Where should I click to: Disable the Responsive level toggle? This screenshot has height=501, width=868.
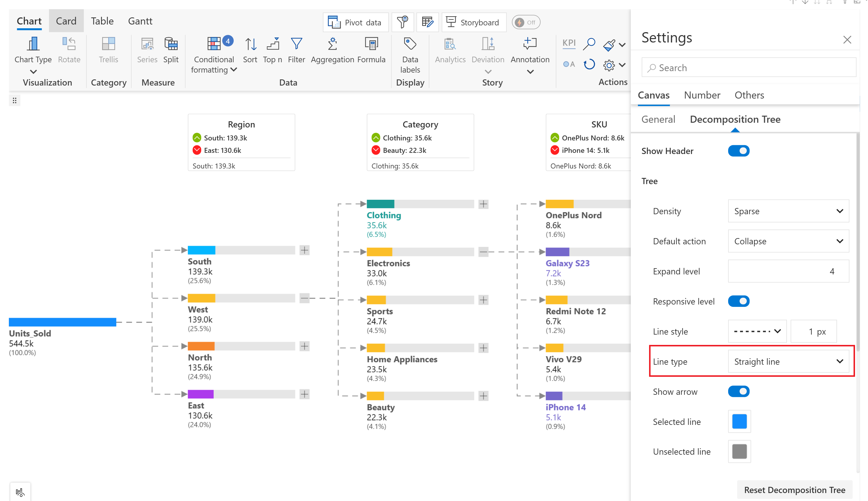point(738,302)
